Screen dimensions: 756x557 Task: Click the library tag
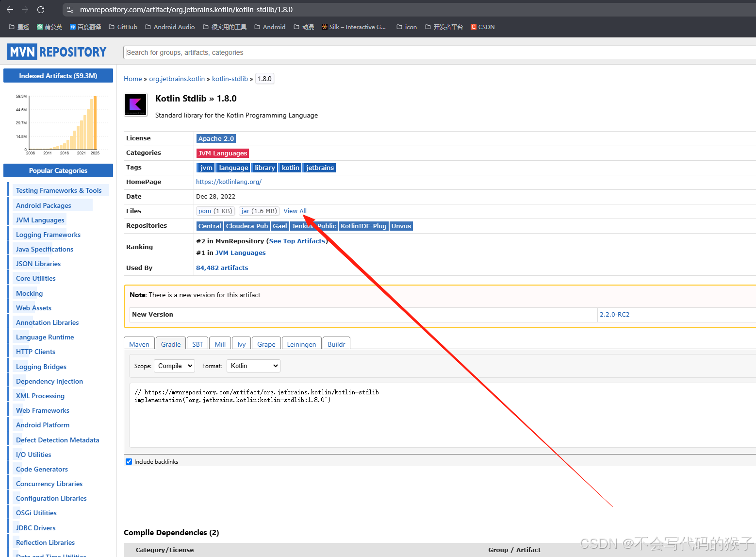265,168
